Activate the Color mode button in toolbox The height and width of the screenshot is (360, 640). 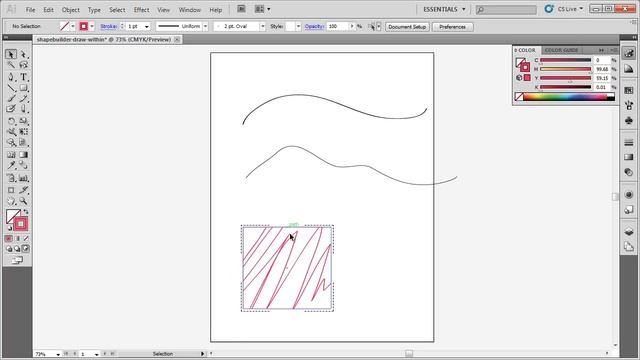click(9, 238)
